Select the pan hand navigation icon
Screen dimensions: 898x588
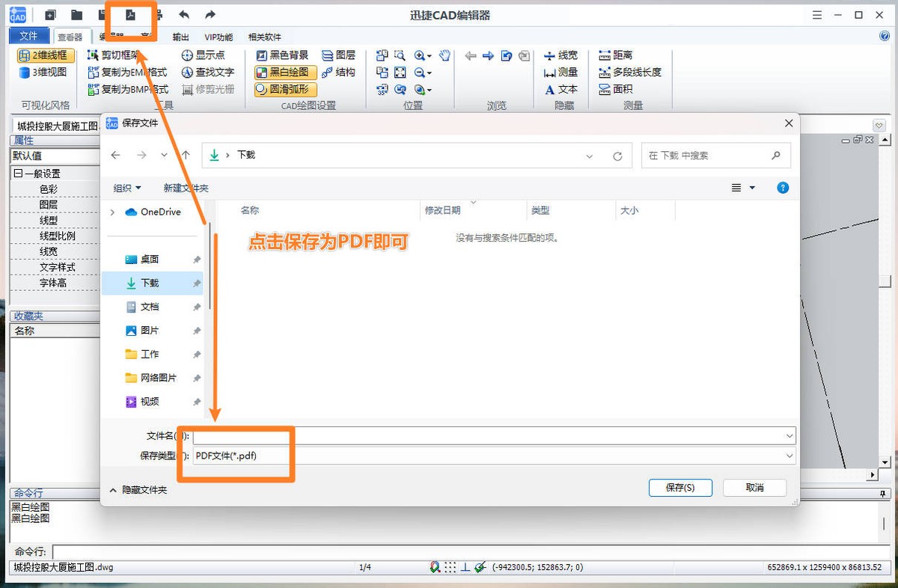(x=444, y=55)
